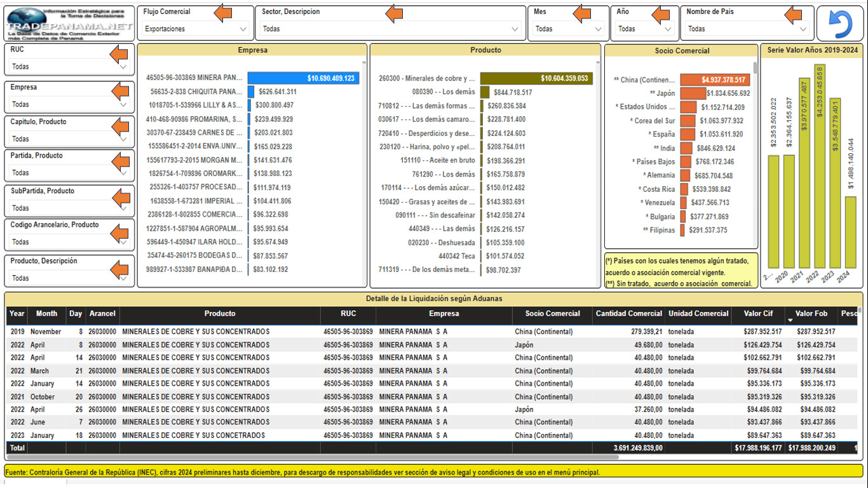Screen dimensions: 868x488
Task: Select the MINERA PANAMA bar in Empresa chart
Action: pyautogui.click(x=303, y=78)
